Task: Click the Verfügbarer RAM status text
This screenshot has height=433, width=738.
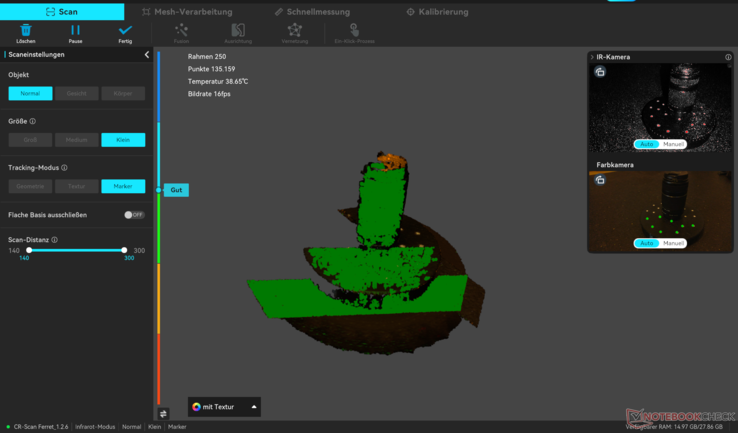Action: pyautogui.click(x=674, y=427)
